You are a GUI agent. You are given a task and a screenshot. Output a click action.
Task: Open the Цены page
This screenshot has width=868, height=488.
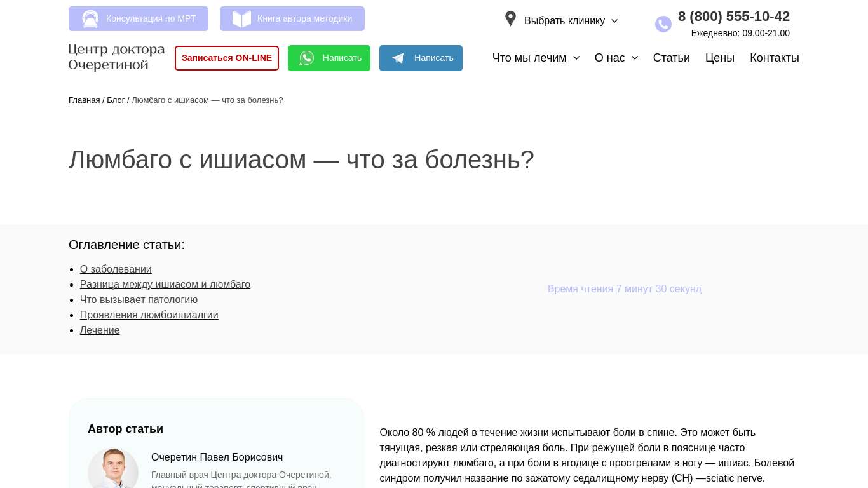pos(719,58)
